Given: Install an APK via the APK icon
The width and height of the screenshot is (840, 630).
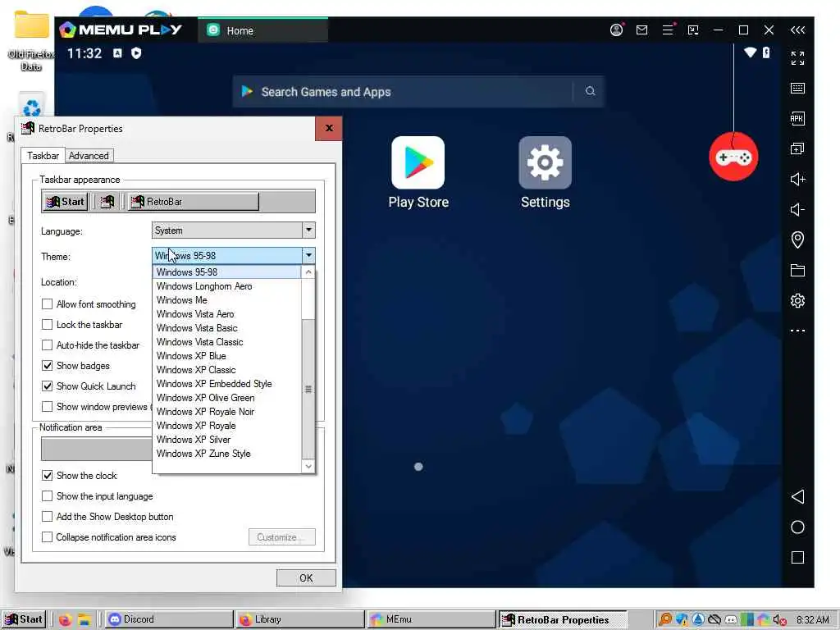Looking at the screenshot, I should tap(797, 118).
